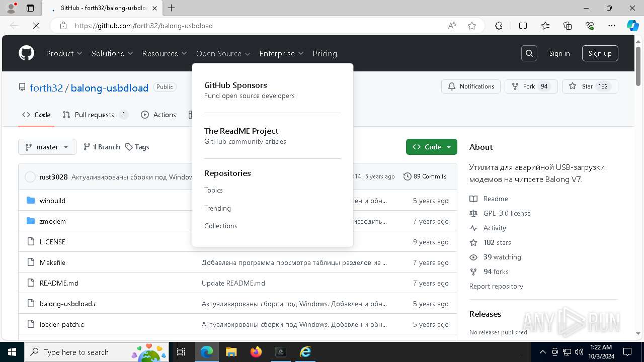Screen dimensions: 644x362
Task: Open the tab actions menu icon
Action: pos(30,8)
